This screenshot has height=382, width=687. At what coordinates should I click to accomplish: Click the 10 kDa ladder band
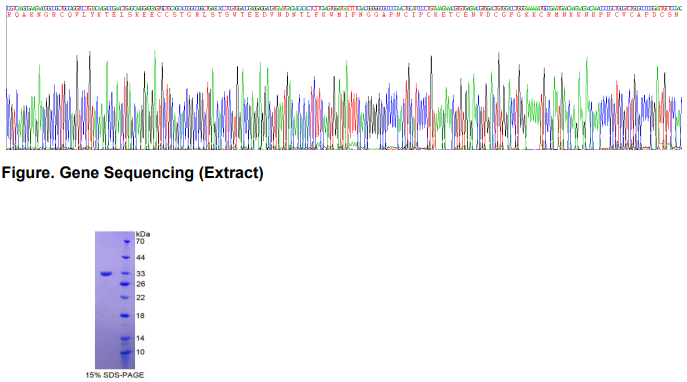[x=126, y=352]
